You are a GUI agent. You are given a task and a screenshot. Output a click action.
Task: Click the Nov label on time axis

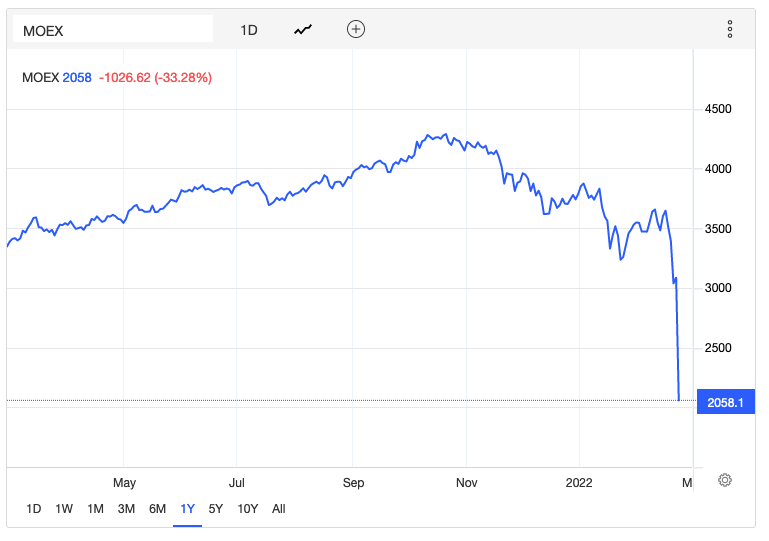click(x=467, y=483)
